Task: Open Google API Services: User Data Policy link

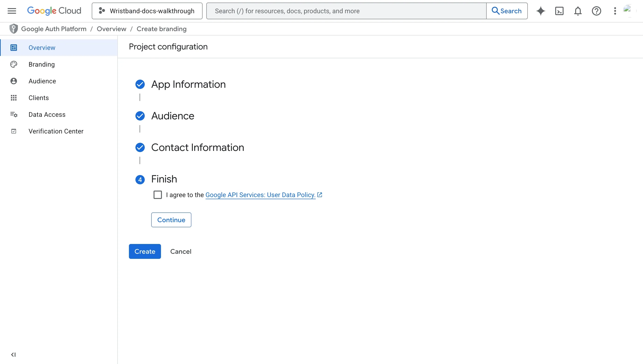Action: point(260,195)
